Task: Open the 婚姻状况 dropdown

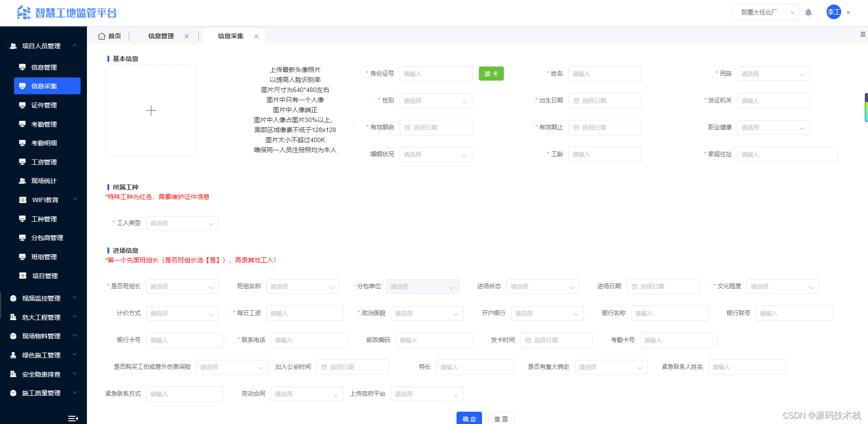Action: point(436,154)
